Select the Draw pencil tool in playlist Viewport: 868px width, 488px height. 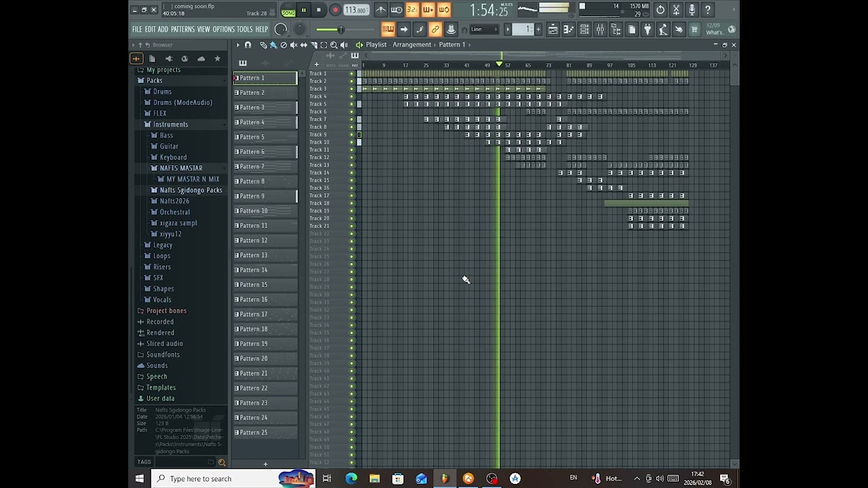click(x=263, y=45)
